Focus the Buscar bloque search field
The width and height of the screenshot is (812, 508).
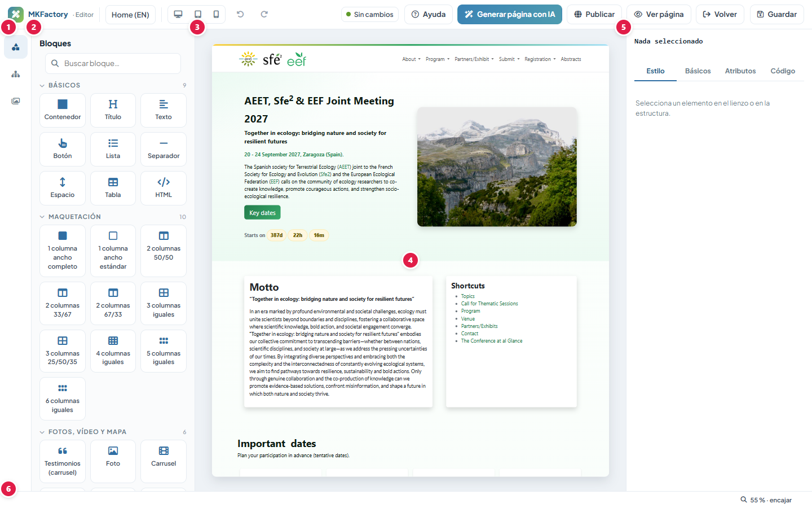point(113,63)
